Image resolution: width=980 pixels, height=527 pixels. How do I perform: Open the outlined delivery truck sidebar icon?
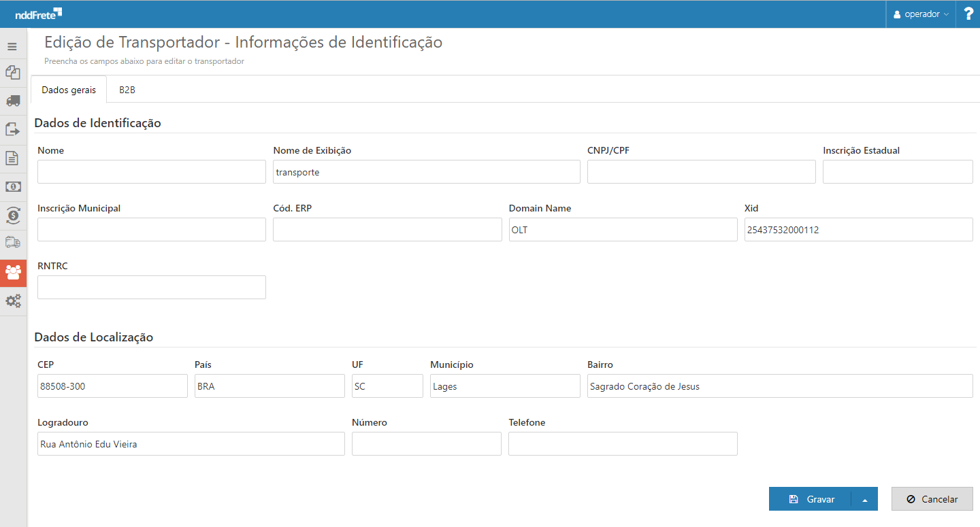pos(12,243)
